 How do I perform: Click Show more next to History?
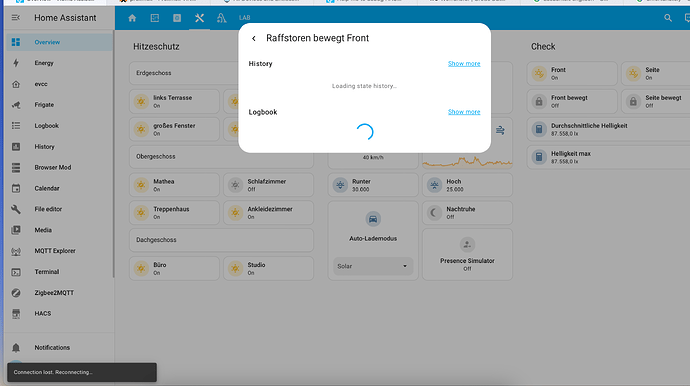tap(464, 64)
